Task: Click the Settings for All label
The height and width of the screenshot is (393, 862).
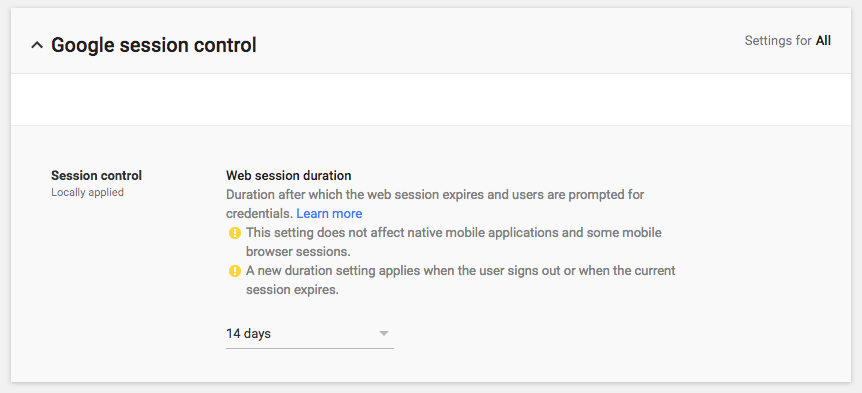Action: pos(787,41)
